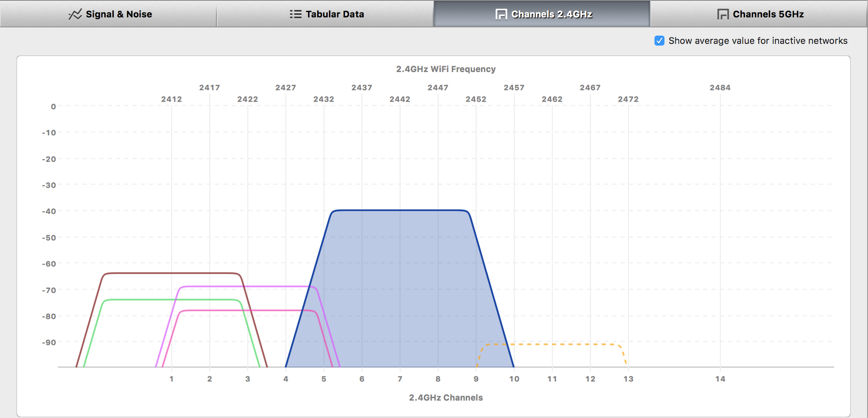Uncheck the show average value checkbox
868x418 pixels.
tap(659, 41)
